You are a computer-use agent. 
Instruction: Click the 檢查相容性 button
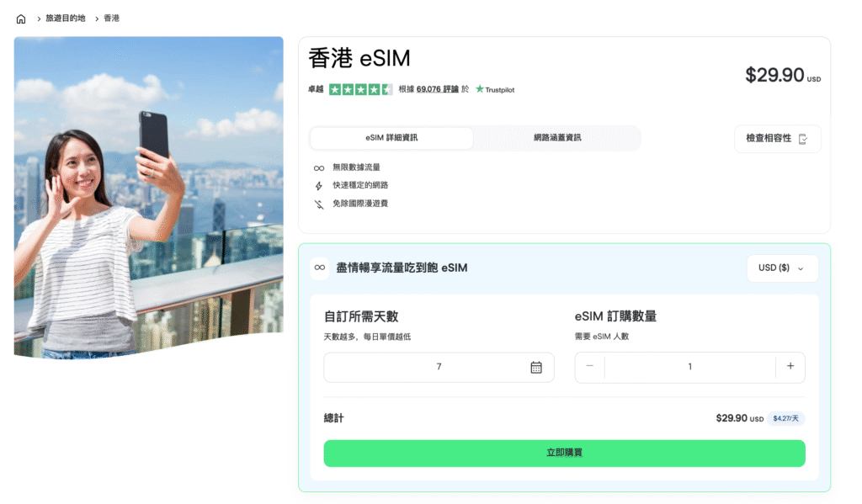tap(777, 139)
